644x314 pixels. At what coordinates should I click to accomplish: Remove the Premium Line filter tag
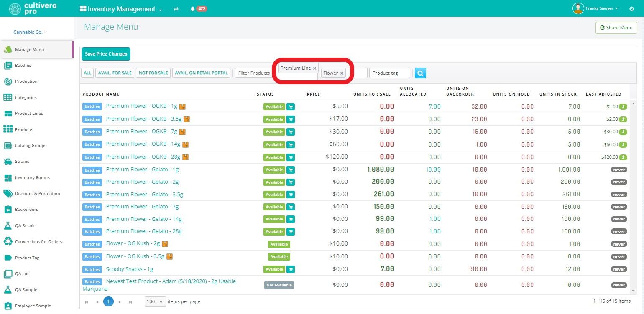click(x=315, y=68)
